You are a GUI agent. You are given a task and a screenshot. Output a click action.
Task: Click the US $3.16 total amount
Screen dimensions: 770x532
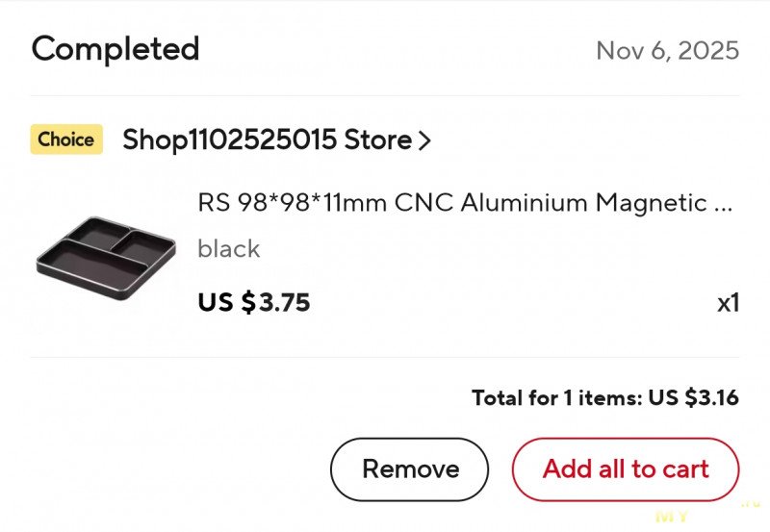(x=693, y=398)
